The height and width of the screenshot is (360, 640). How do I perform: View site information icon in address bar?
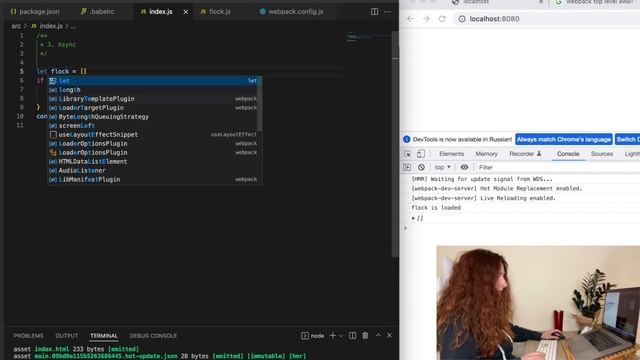point(462,19)
